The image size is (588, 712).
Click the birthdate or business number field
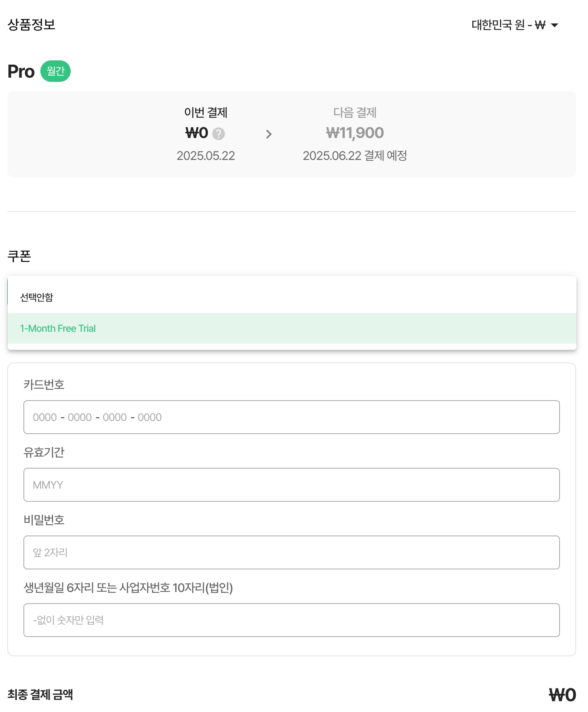coord(291,620)
